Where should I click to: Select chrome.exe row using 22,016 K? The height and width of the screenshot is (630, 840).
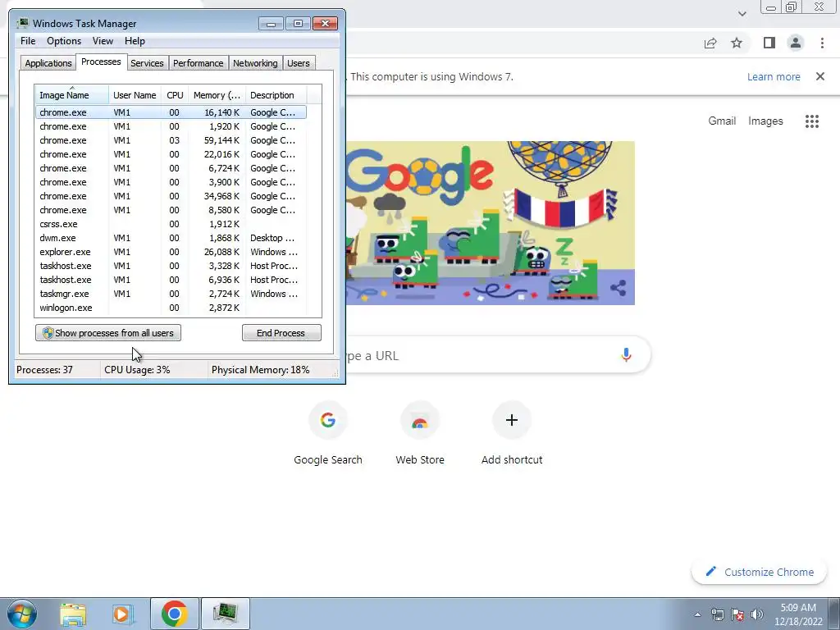pyautogui.click(x=171, y=154)
